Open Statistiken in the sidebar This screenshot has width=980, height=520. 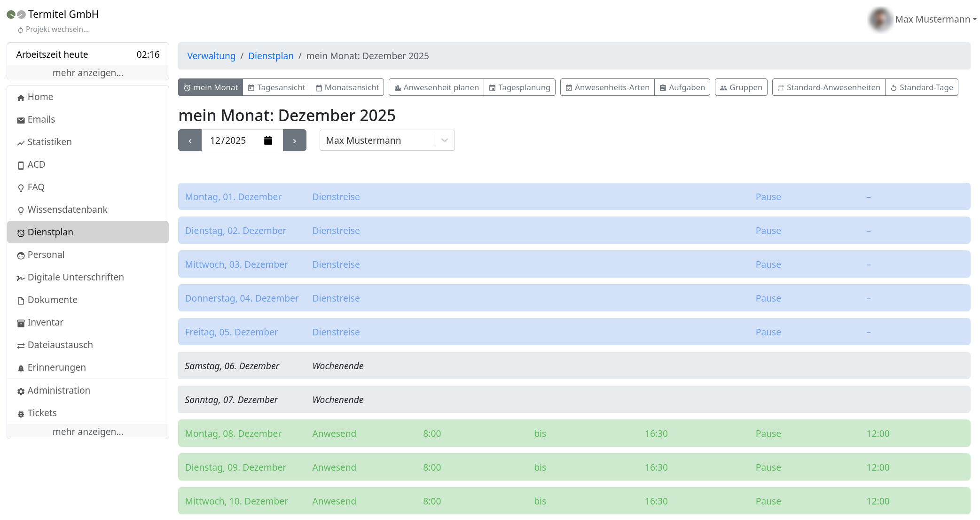pos(49,142)
